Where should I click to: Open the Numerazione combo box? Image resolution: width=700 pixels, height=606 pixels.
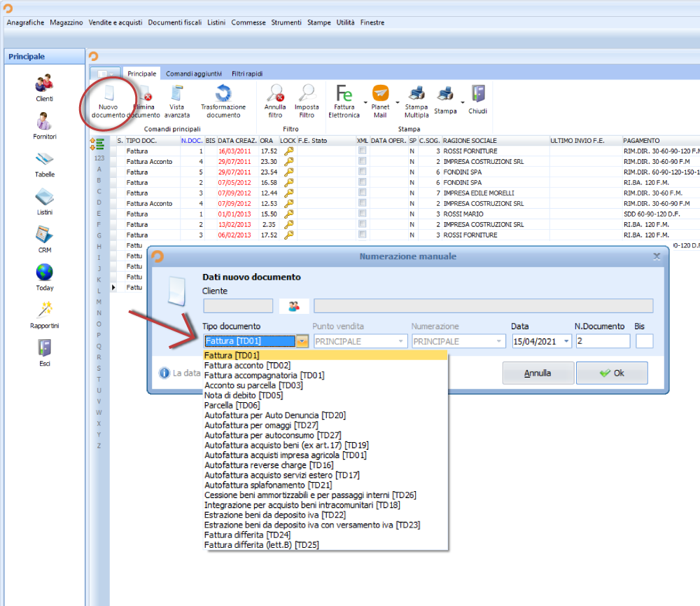(x=458, y=341)
